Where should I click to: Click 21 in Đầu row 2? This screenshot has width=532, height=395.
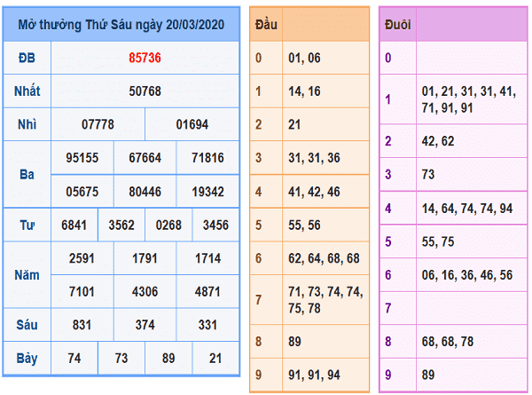(x=294, y=124)
